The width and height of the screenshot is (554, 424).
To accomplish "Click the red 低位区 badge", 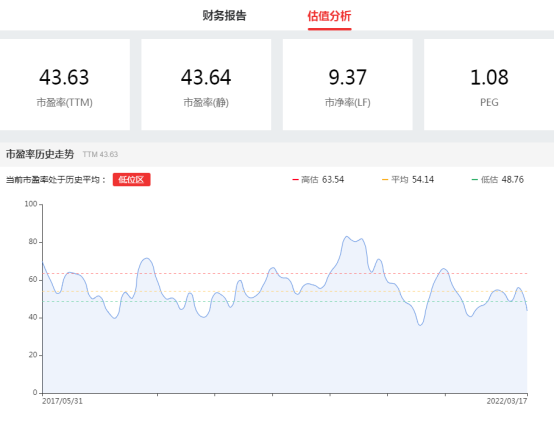I will (x=131, y=179).
